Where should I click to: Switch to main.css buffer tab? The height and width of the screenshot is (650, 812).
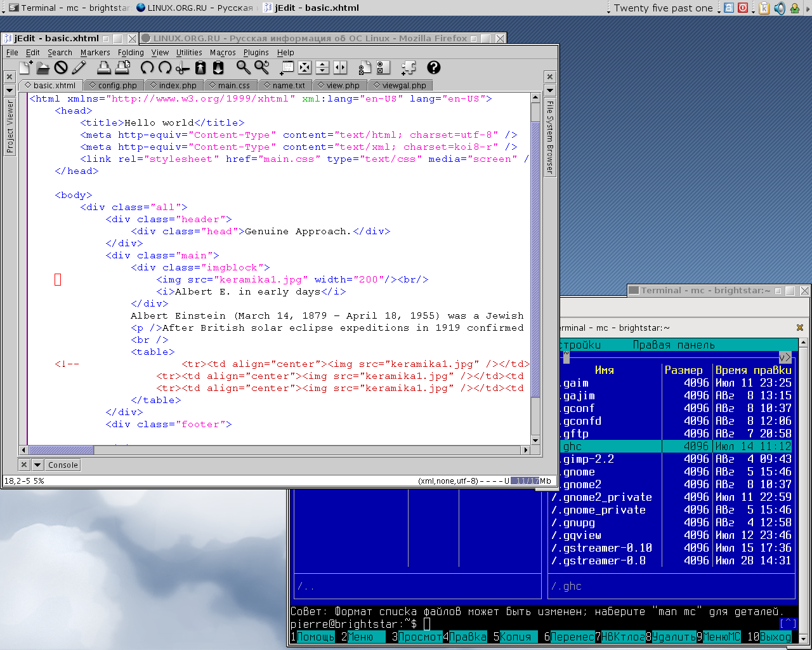pos(230,85)
